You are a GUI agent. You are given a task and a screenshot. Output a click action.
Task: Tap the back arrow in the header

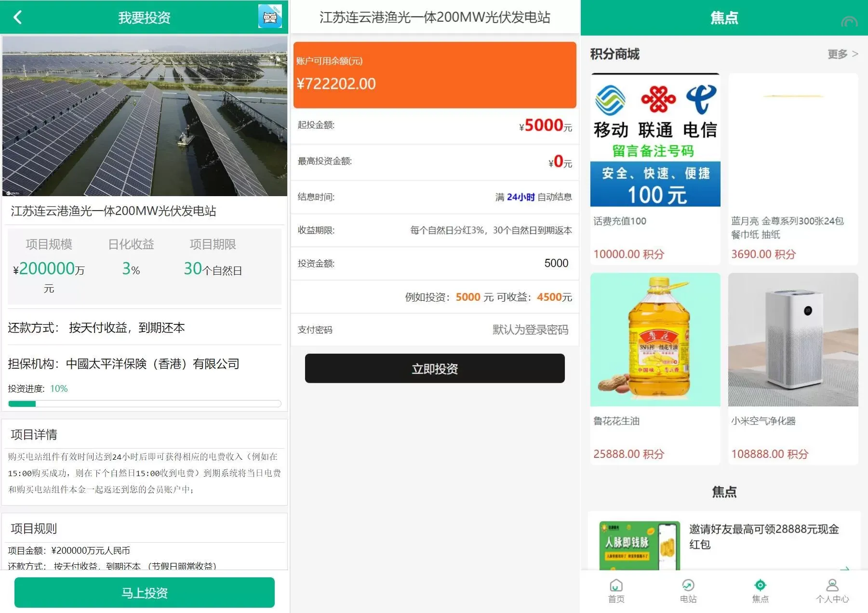point(18,17)
